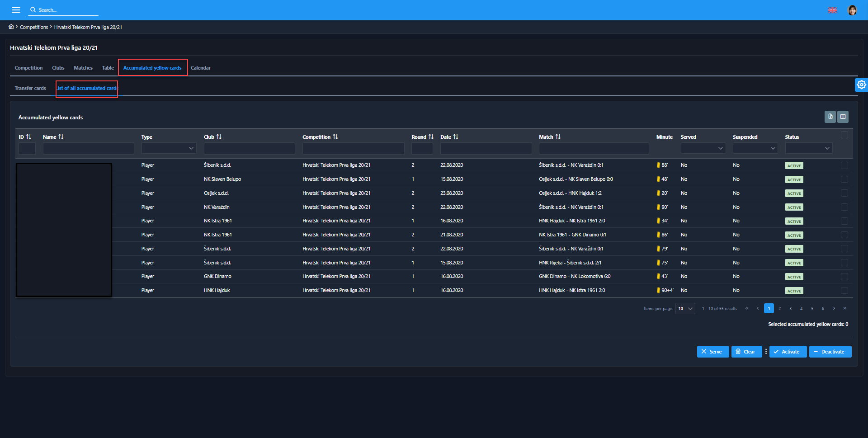The image size is (868, 438).
Task: Click the Serve button
Action: tap(712, 352)
